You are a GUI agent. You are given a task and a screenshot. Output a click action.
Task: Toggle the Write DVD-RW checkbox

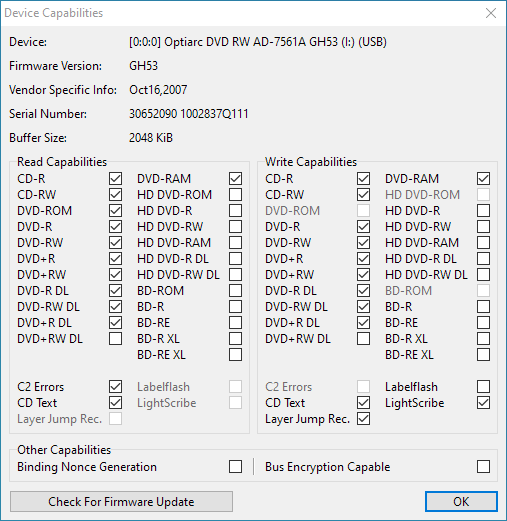(x=363, y=243)
